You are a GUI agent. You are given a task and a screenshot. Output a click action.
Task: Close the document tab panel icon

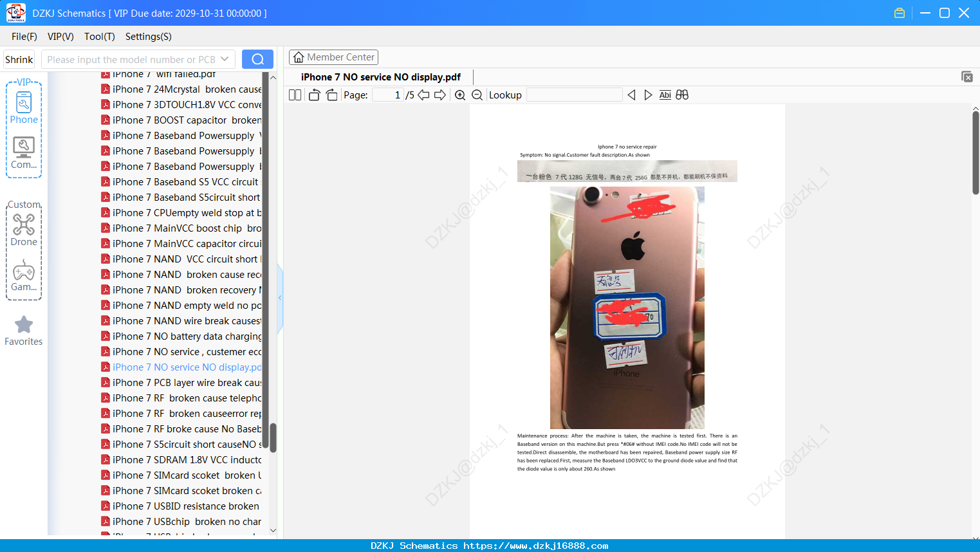966,77
